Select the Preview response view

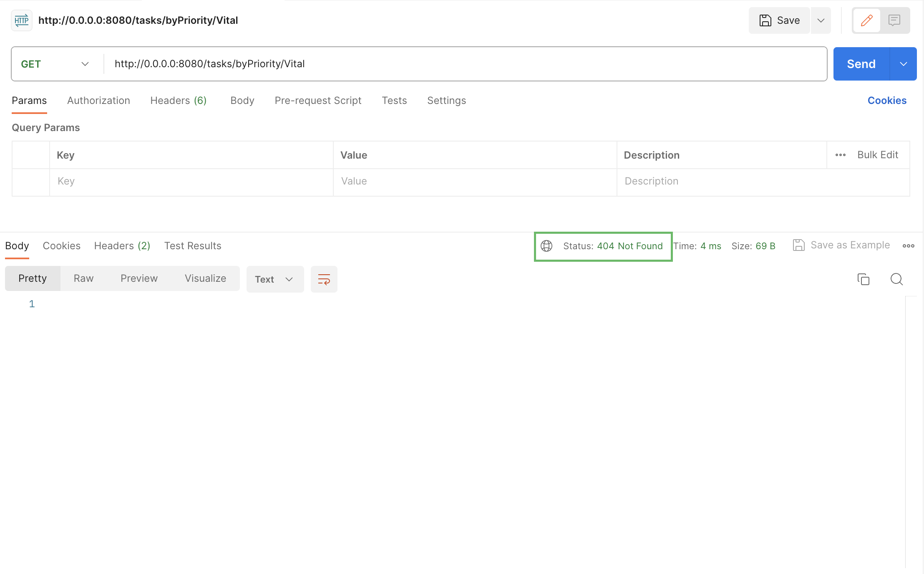coord(138,278)
